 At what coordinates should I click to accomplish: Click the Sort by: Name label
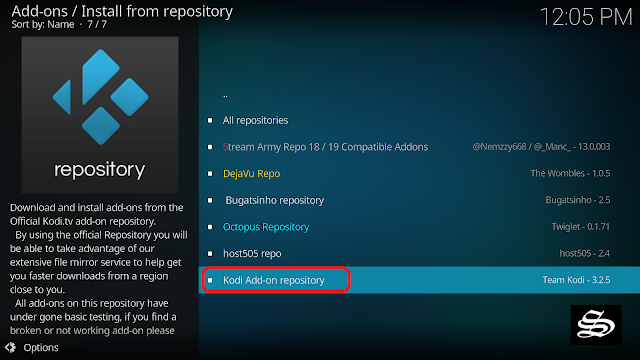pyautogui.click(x=43, y=24)
